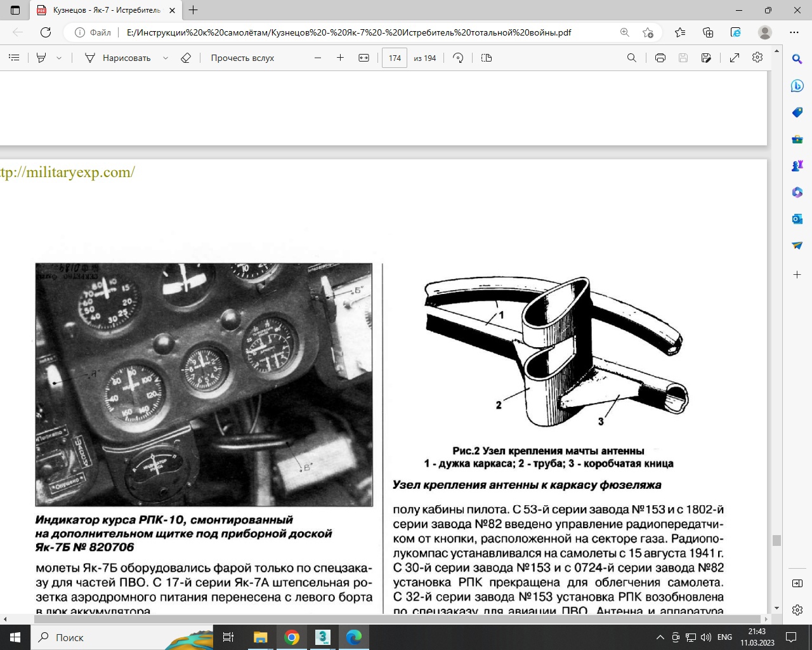Screen dimensions: 812x650
Task: Select the eraser tool
Action: (x=186, y=58)
